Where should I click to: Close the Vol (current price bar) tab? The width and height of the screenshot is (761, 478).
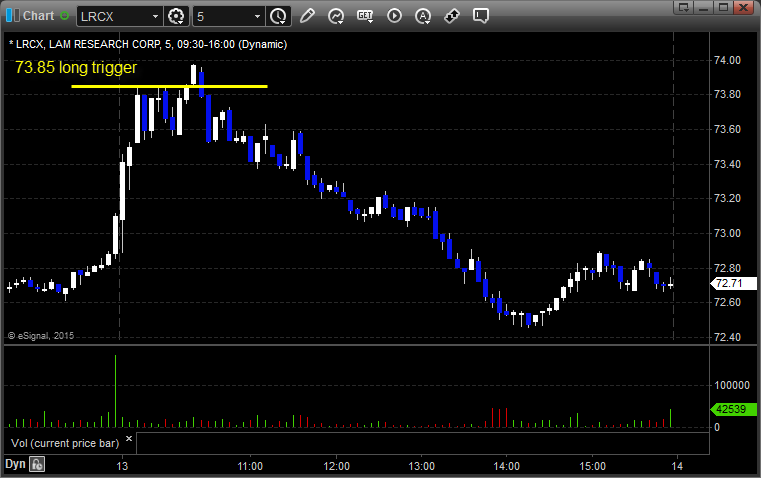coord(128,438)
